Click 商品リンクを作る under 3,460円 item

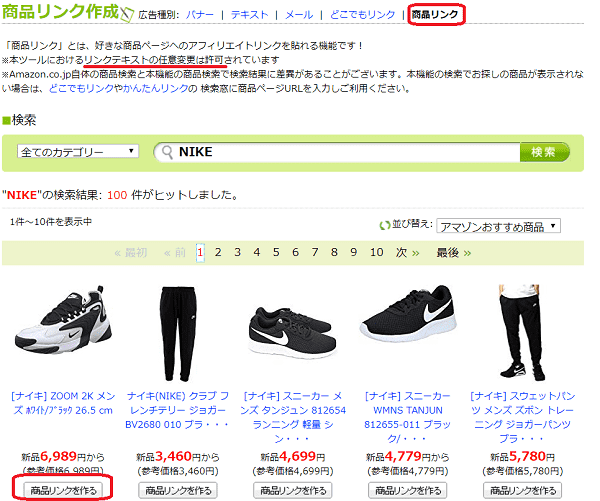point(178,490)
